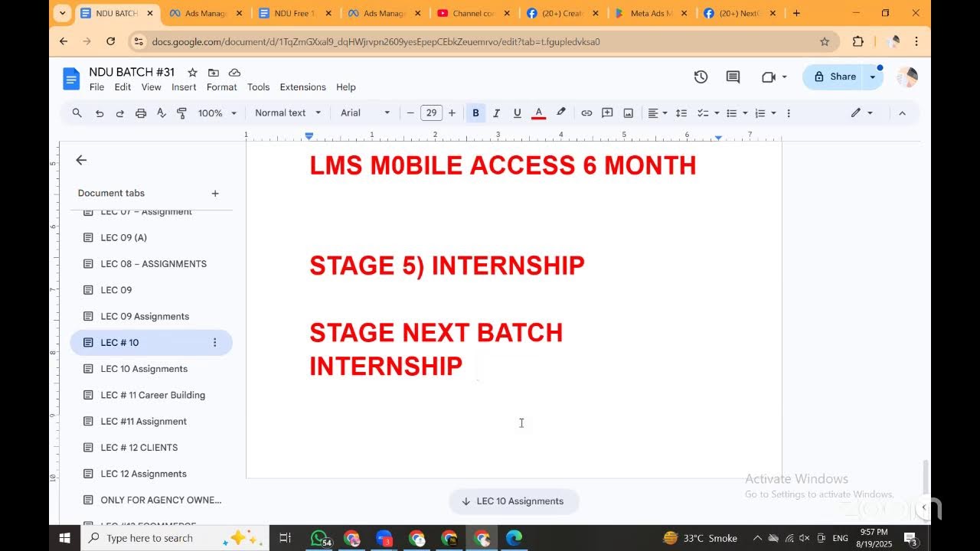980x551 pixels.
Task: Toggle bold formatting
Action: pyautogui.click(x=475, y=113)
